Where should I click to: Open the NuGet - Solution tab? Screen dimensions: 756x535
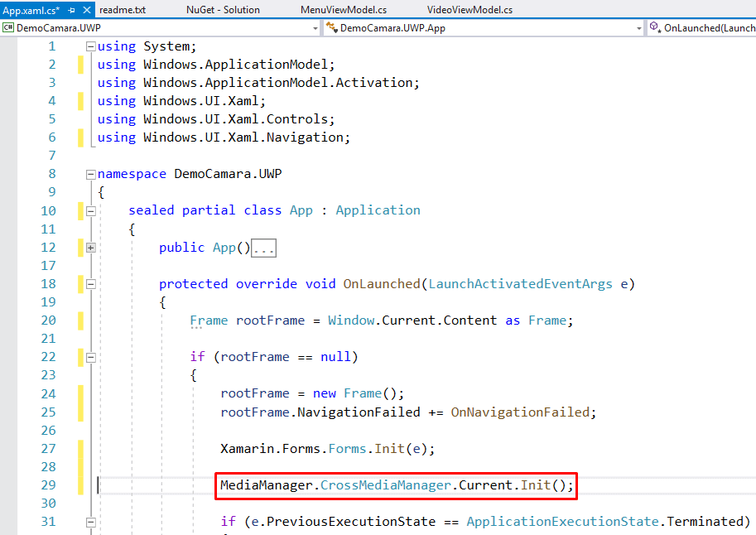pyautogui.click(x=223, y=10)
